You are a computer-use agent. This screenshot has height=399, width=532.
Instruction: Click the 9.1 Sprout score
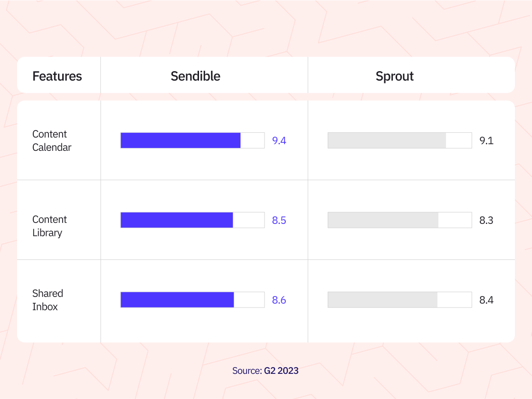486,141
